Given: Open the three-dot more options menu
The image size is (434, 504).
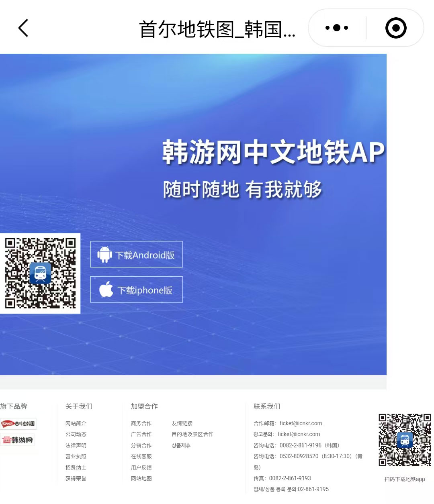Looking at the screenshot, I should [337, 28].
